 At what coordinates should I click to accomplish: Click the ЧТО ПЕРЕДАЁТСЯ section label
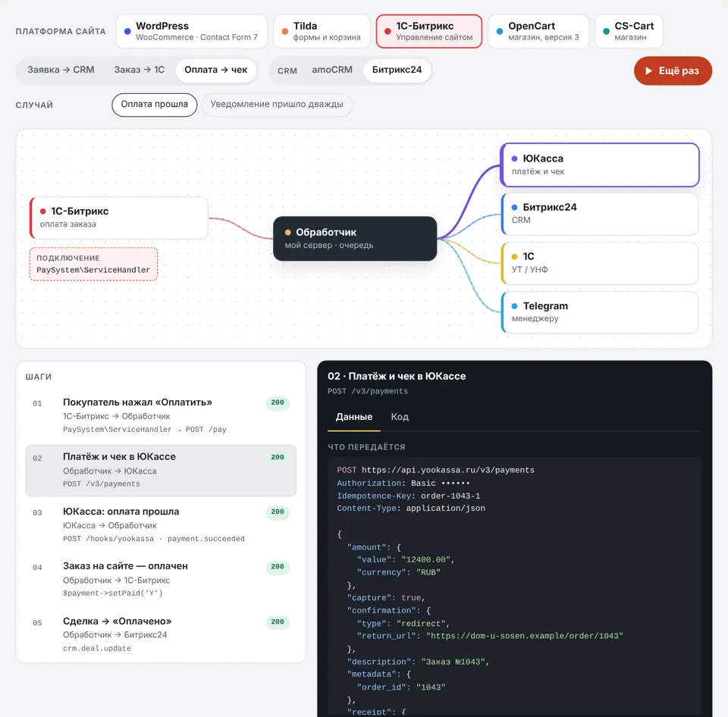(x=366, y=447)
